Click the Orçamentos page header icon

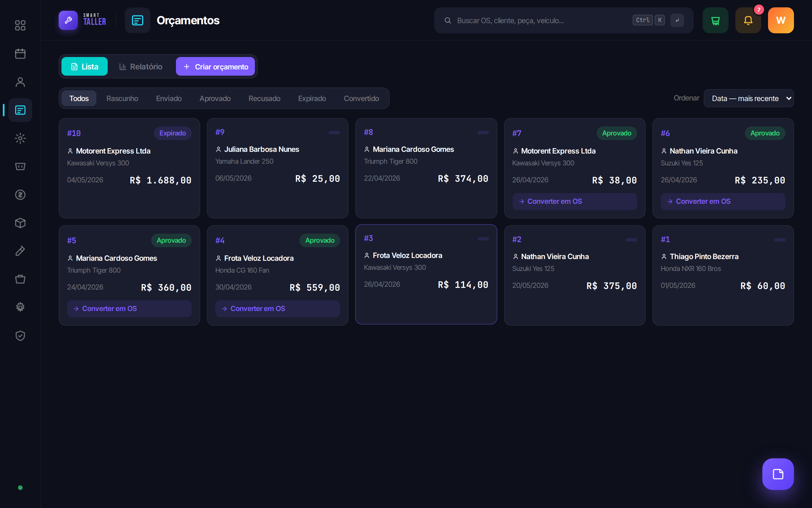click(x=138, y=20)
